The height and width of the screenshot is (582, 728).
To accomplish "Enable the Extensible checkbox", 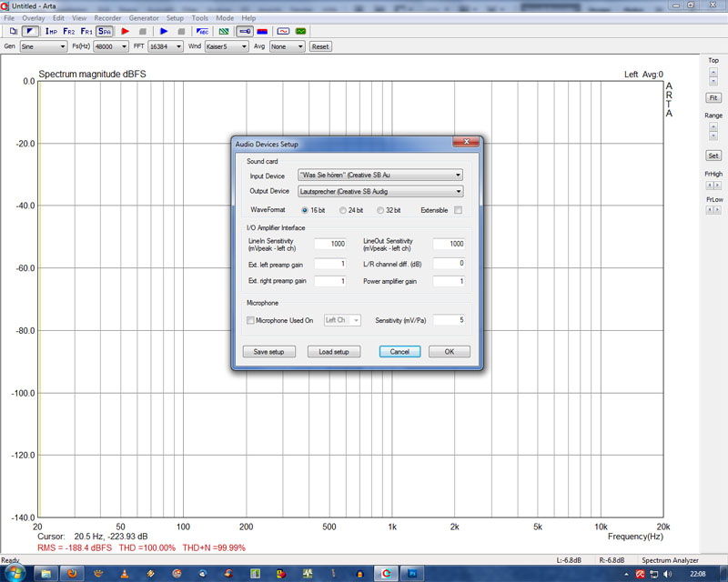I will (x=458, y=210).
